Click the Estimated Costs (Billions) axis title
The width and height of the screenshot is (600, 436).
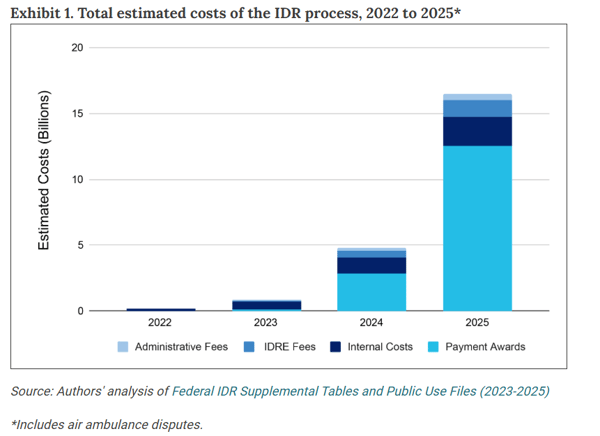[x=44, y=170]
